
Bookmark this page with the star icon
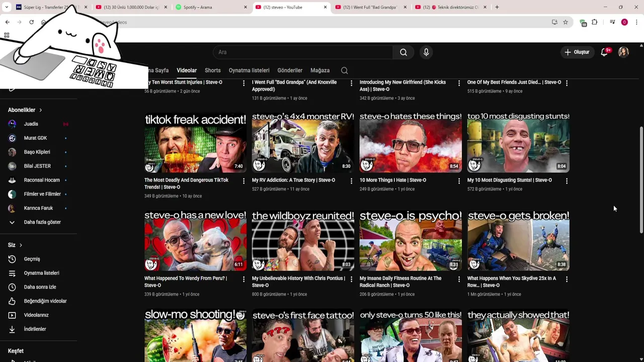[x=566, y=22]
